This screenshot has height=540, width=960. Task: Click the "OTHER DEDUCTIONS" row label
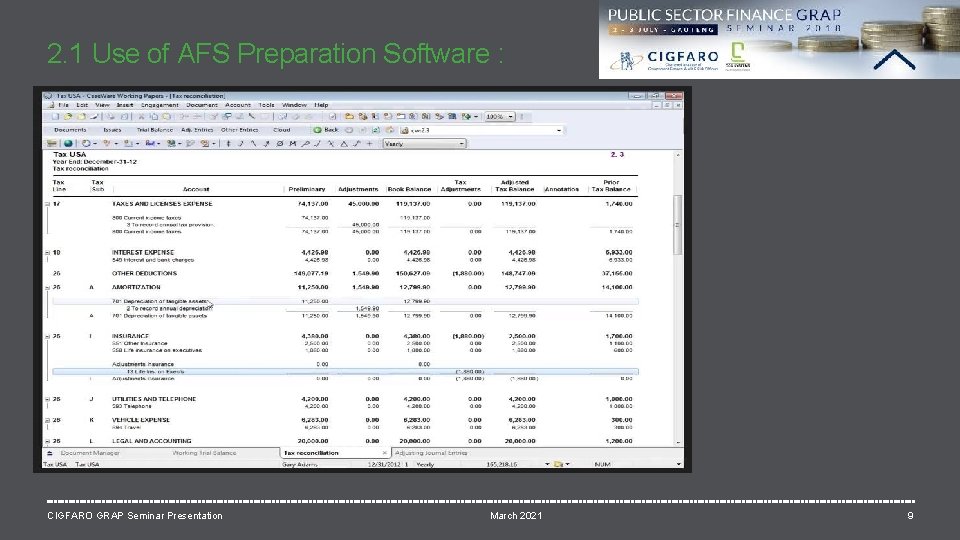click(x=144, y=274)
